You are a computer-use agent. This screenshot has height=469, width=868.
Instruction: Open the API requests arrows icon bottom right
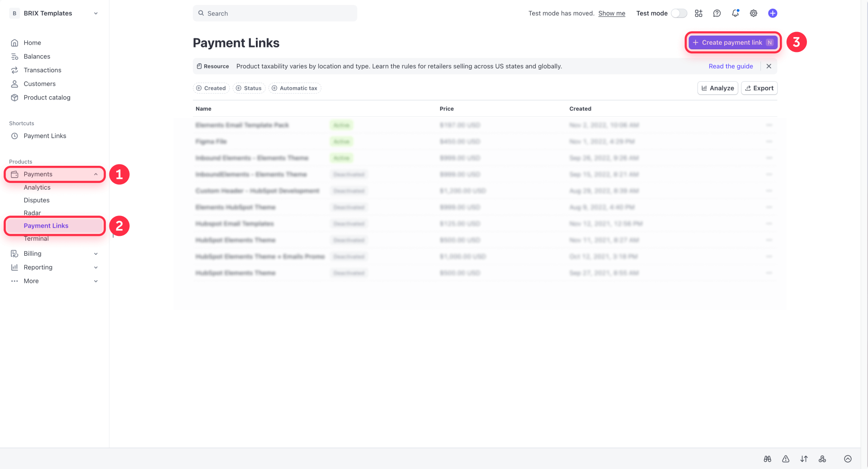pyautogui.click(x=804, y=459)
